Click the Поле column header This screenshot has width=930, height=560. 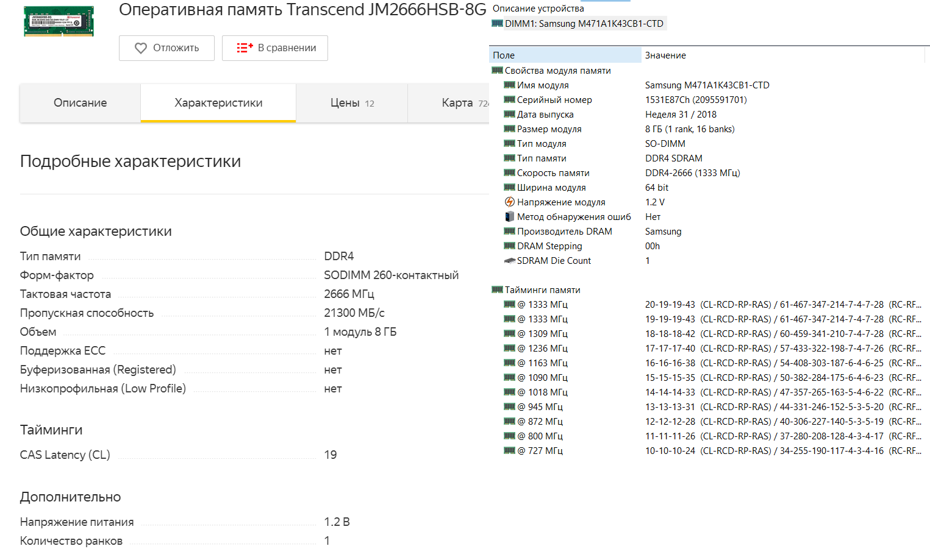[565, 55]
